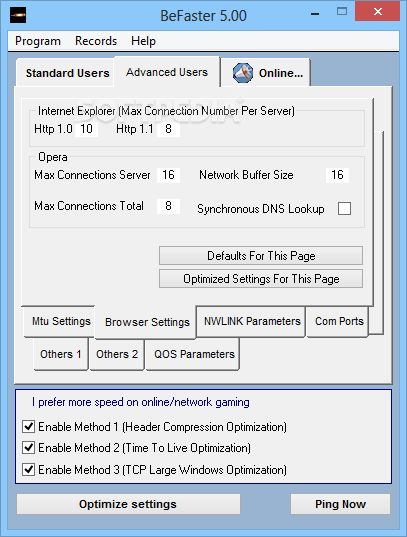
Task: Focus the Opera Max Connections Total field
Action: 168,206
